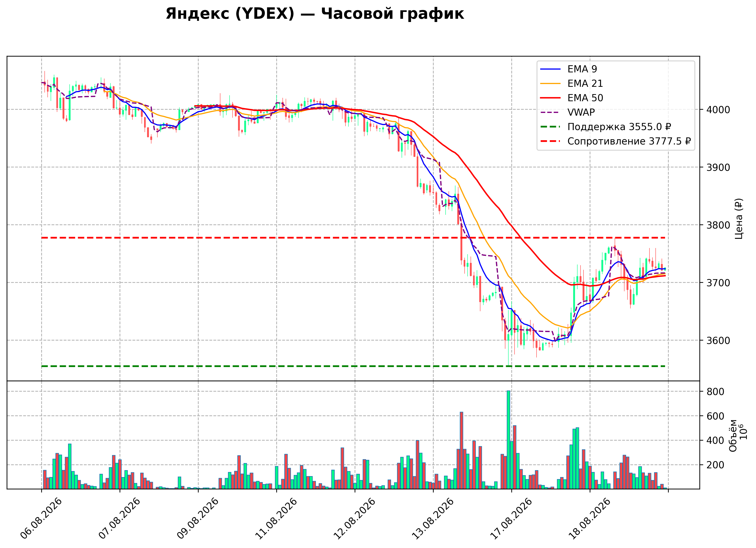Screen dimensions: 756x548
Task: Click the date label 17.08.2026
Action: coord(511,518)
